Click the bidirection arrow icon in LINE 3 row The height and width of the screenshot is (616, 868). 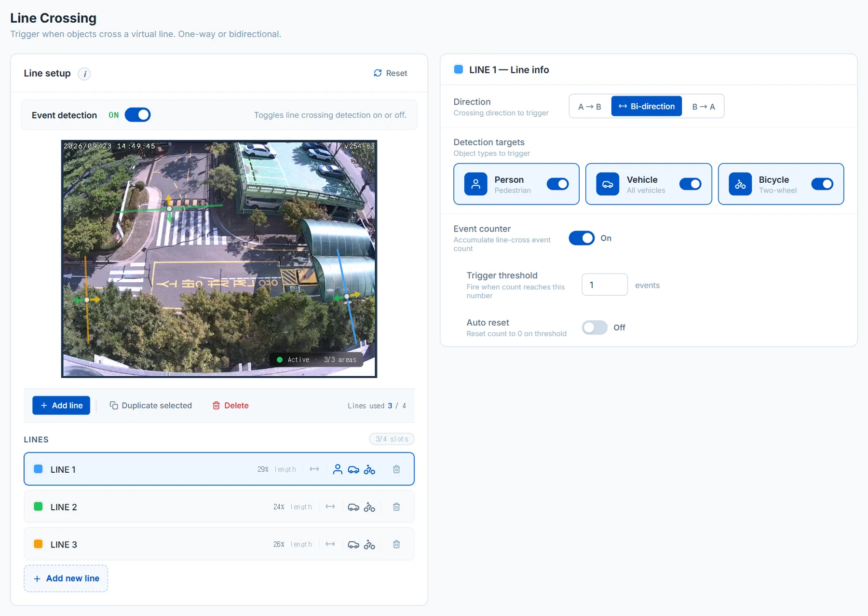(x=330, y=544)
